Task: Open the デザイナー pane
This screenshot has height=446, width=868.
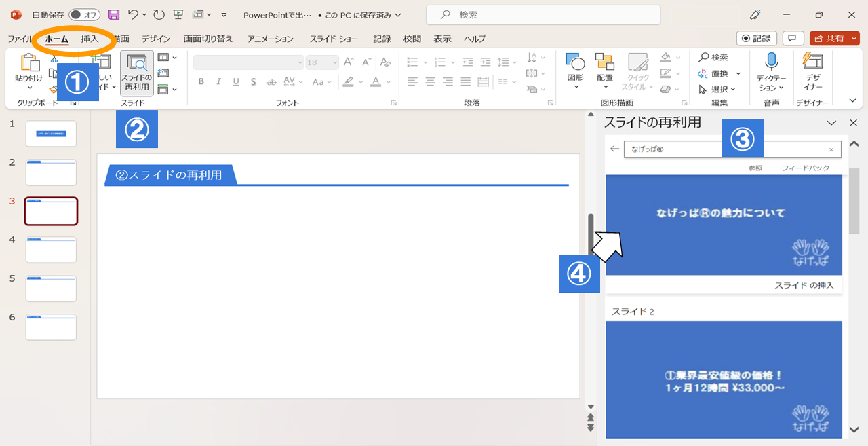Action: 812,73
